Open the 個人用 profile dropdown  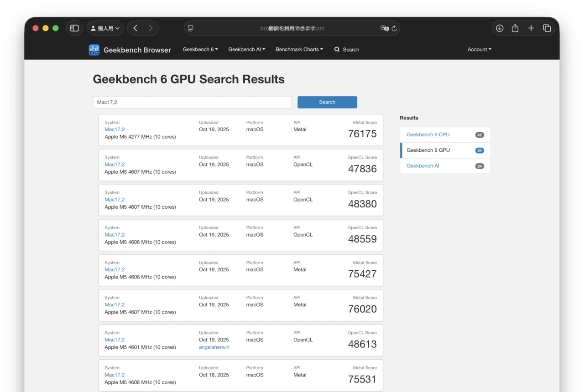coord(105,28)
